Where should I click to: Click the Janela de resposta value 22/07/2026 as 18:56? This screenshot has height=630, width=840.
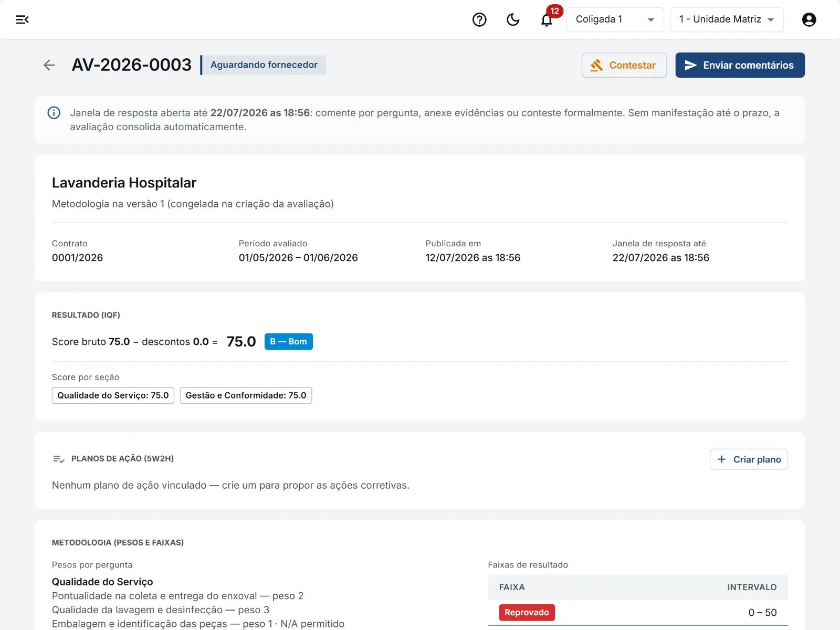[660, 258]
